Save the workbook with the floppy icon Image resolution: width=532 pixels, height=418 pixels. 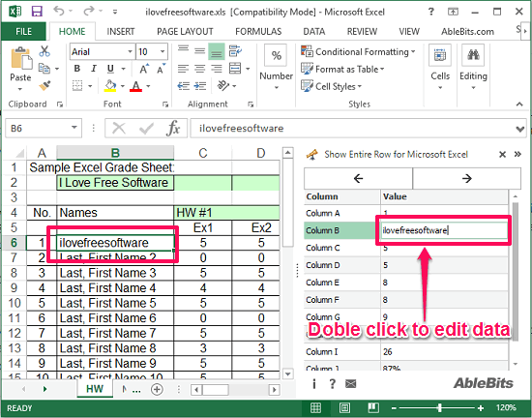pyautogui.click(x=37, y=12)
